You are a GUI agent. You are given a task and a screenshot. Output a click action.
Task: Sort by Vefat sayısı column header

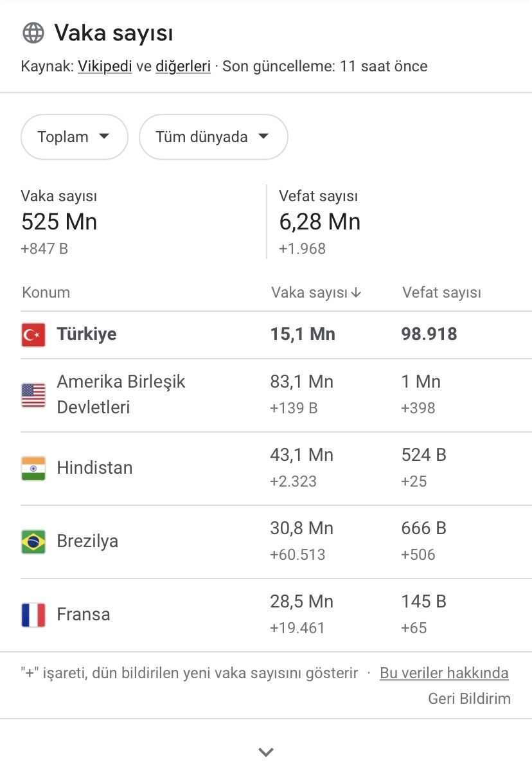(442, 293)
